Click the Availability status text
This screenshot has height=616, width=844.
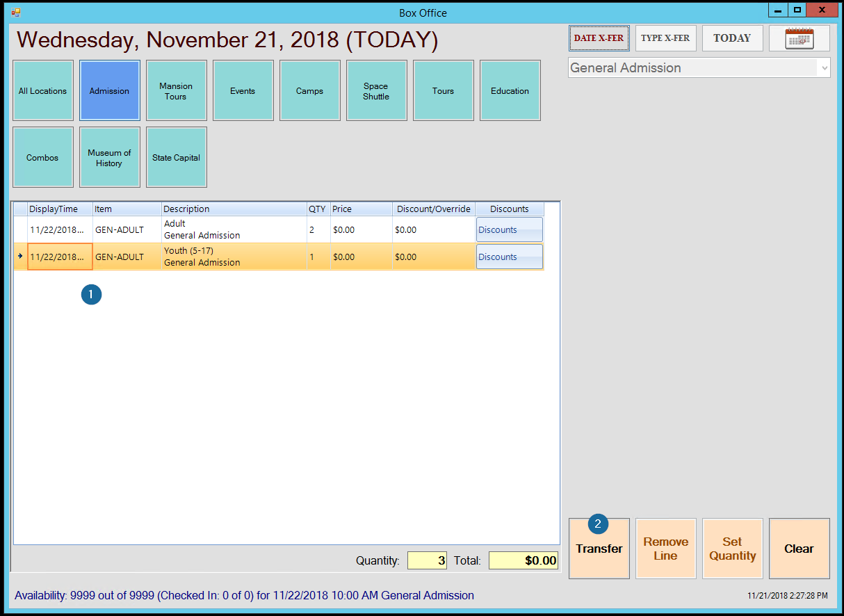244,596
